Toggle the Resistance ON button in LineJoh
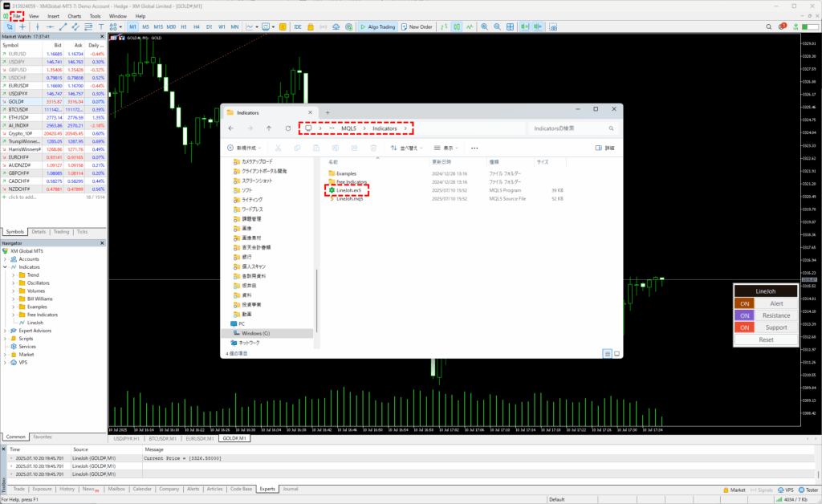This screenshot has height=504, width=822. tap(744, 315)
